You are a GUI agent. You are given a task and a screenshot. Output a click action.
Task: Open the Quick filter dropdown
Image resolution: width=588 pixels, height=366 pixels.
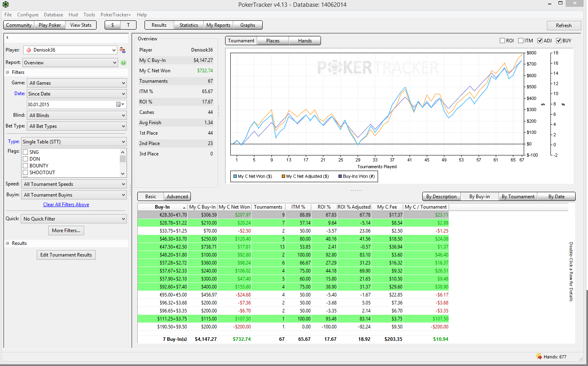74,219
